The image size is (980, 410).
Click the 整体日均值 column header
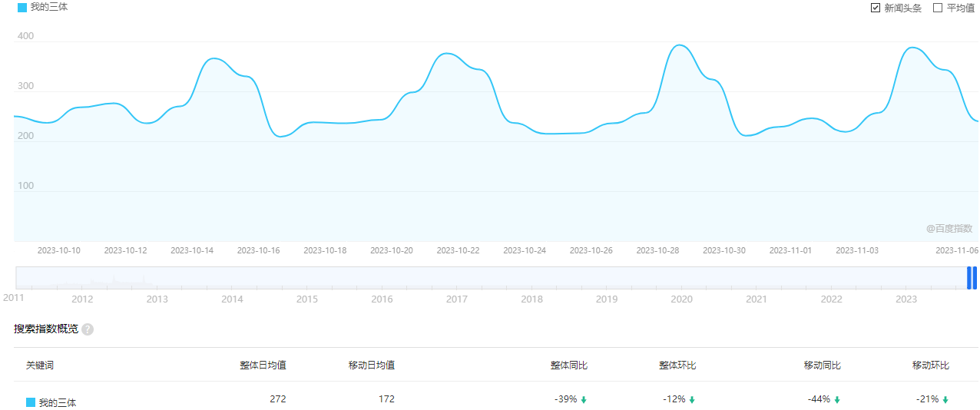tap(263, 365)
